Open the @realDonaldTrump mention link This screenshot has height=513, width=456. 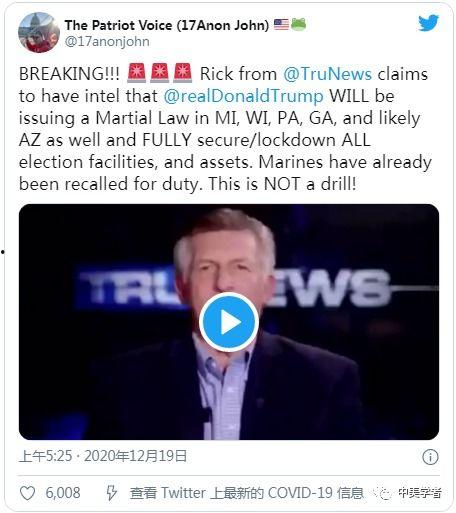point(243,96)
